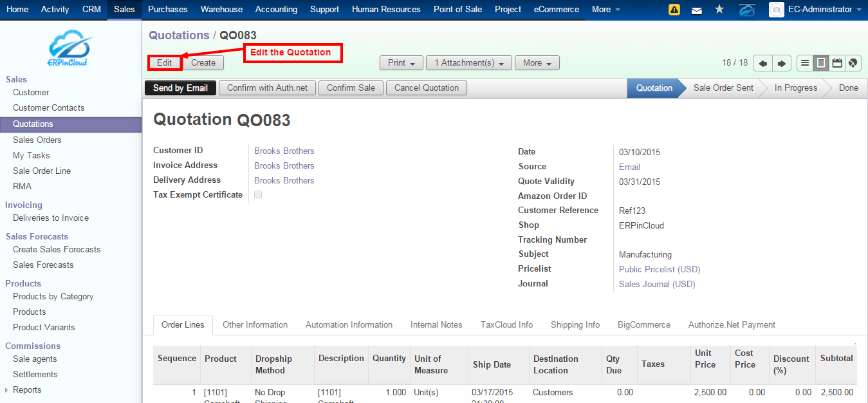Open the Public Pricelist (USD) link
This screenshot has width=868, height=403.
660,270
